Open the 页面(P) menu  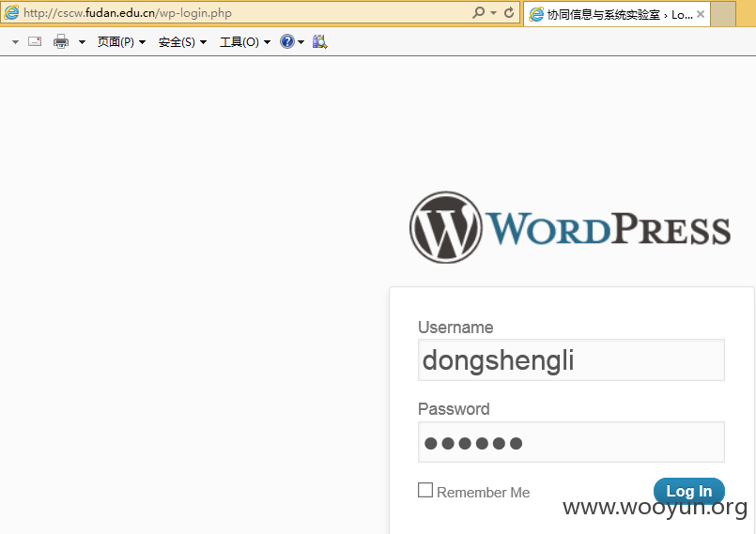coord(121,42)
